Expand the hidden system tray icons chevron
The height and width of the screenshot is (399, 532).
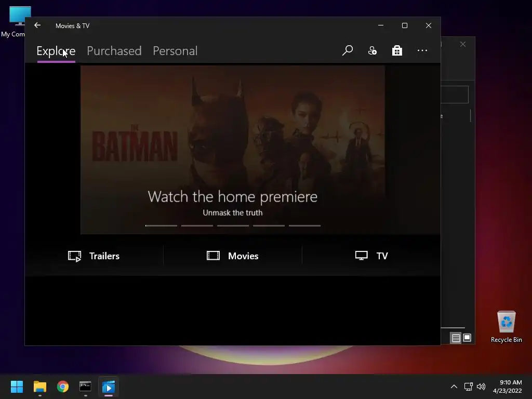(454, 387)
